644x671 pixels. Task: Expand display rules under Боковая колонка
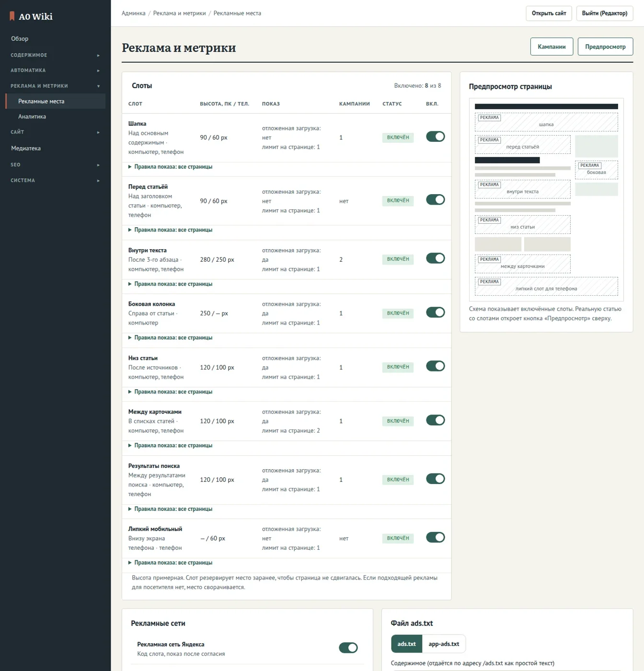click(170, 338)
